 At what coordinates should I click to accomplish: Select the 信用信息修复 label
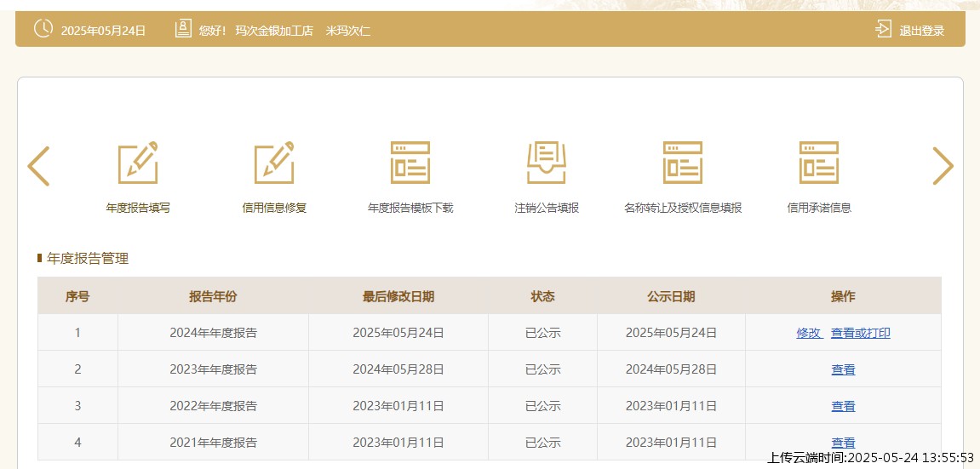(x=274, y=208)
